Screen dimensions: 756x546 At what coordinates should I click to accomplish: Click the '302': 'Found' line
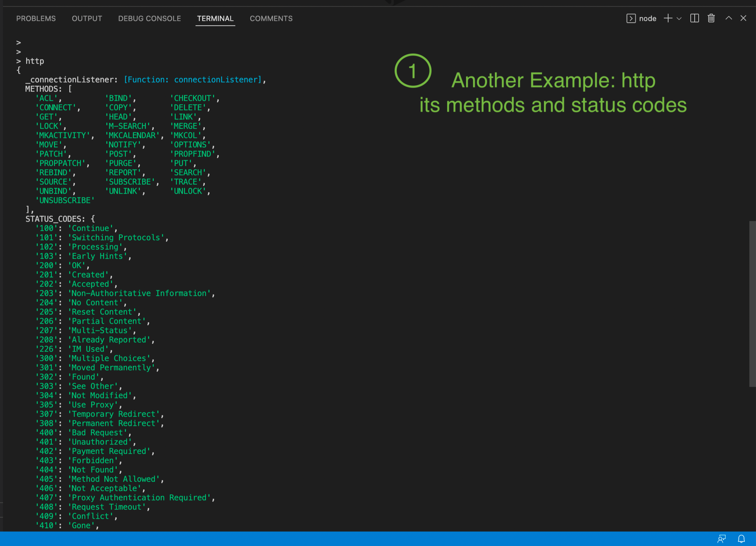(69, 377)
